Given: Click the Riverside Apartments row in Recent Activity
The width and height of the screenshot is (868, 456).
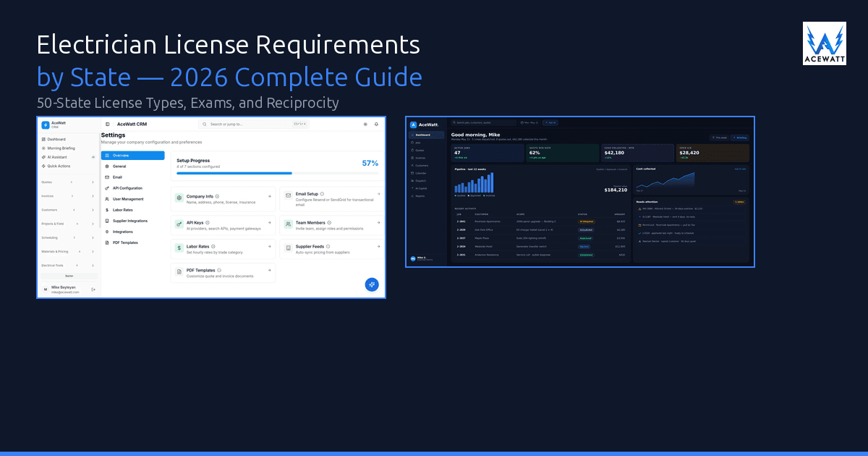Looking at the screenshot, I should click(540, 221).
